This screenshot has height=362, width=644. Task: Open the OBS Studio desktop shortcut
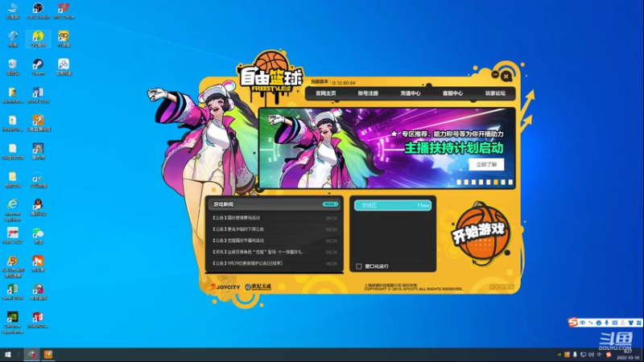pos(38,10)
